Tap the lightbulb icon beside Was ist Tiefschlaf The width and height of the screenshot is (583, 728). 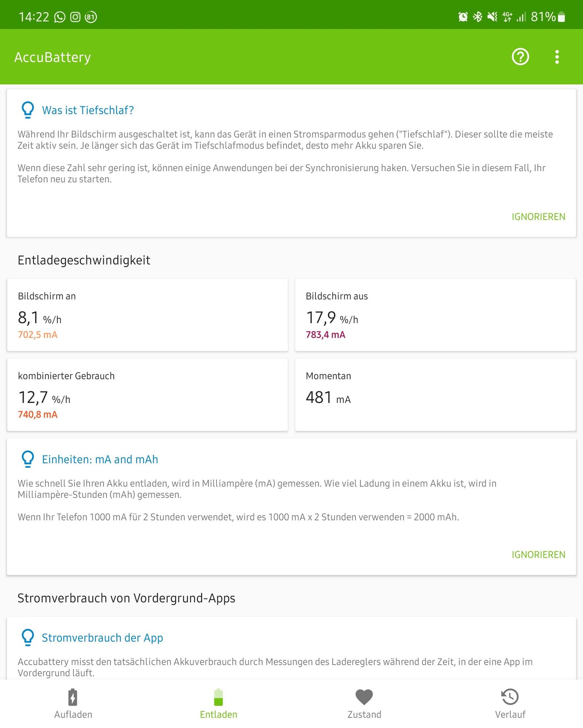coord(28,110)
